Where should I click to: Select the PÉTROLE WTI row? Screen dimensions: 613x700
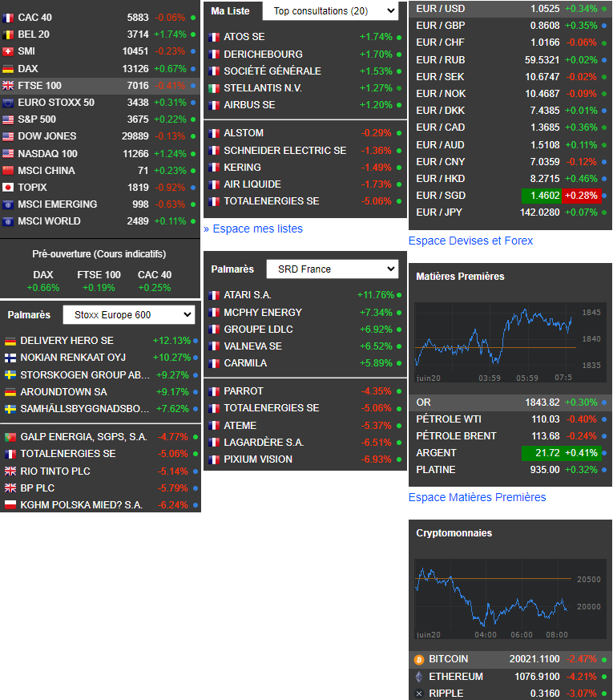pos(510,419)
